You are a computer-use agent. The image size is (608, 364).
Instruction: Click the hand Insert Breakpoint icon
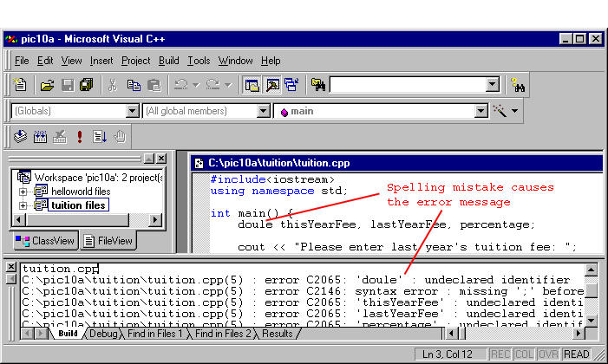[x=120, y=136]
